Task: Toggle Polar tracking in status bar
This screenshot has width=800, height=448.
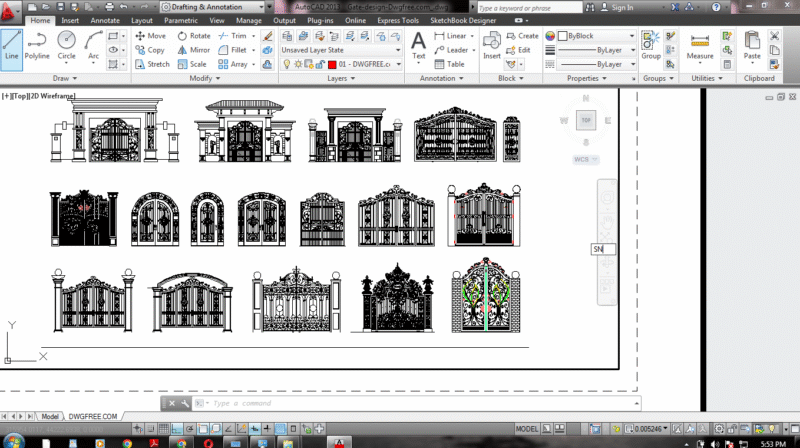Action: [189, 429]
